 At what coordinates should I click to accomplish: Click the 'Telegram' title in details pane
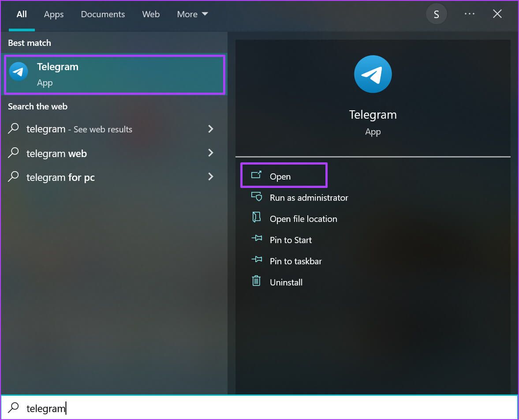[373, 115]
